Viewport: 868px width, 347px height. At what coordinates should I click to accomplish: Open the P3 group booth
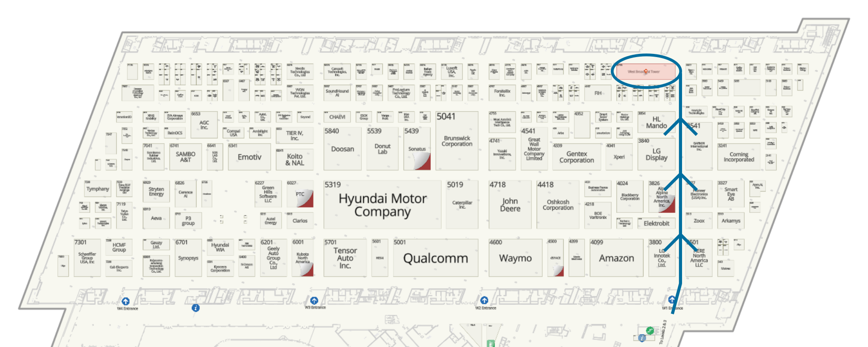coord(188,221)
